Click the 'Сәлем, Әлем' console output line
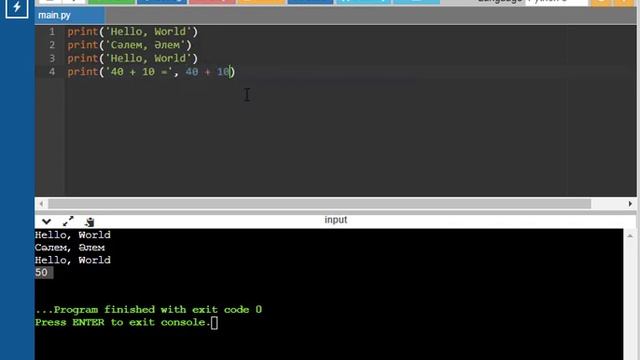Viewport: 640px width, 360px height. [x=70, y=248]
